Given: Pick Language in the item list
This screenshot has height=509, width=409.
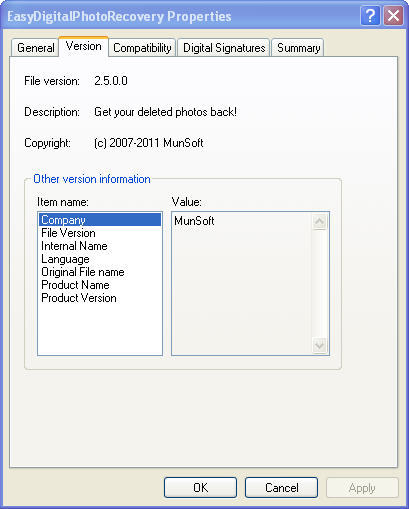Looking at the screenshot, I should click(x=100, y=259).
